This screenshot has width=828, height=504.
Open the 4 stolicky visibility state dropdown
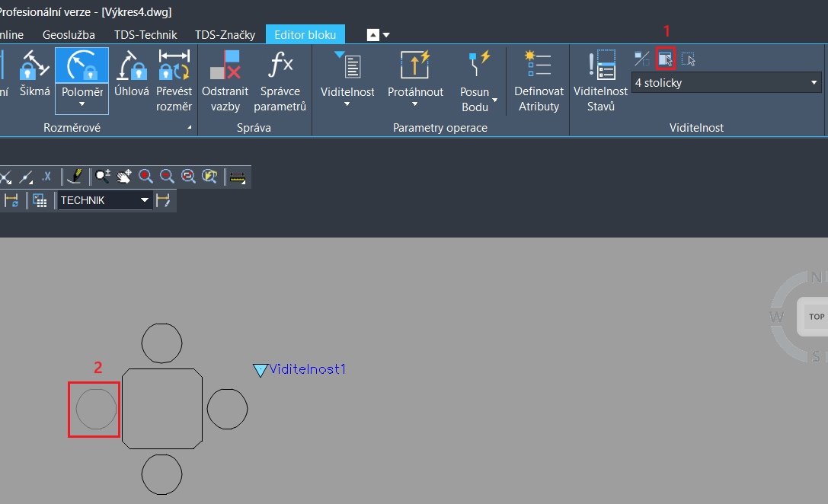click(814, 82)
